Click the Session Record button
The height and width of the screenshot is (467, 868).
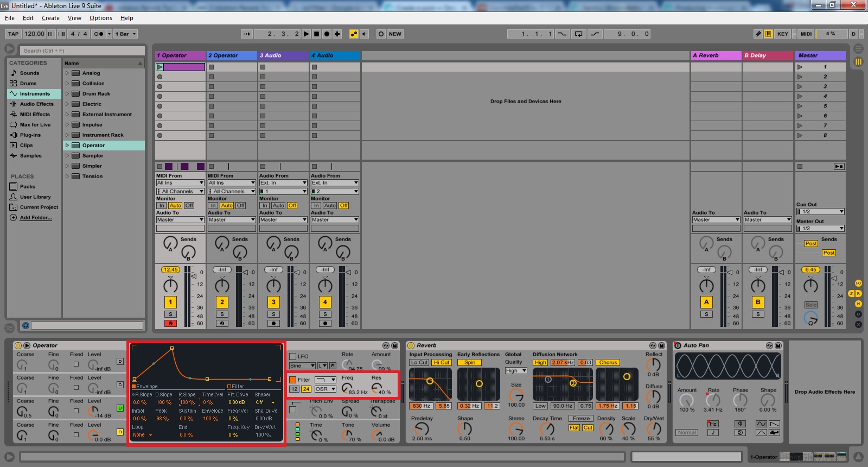click(381, 34)
